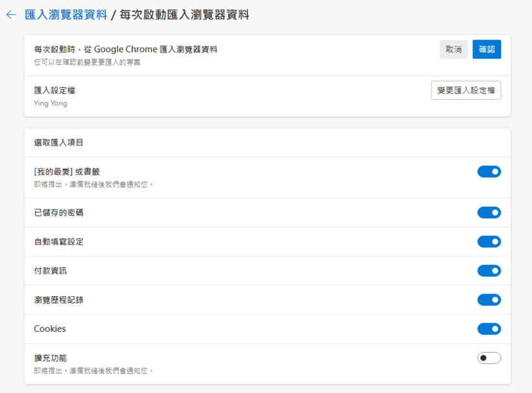Toggle the Cookies import switch
This screenshot has height=393, width=532.
point(489,329)
